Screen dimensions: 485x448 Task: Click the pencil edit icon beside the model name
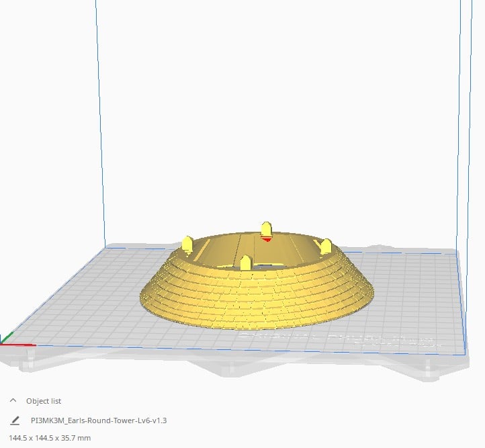tap(15, 420)
